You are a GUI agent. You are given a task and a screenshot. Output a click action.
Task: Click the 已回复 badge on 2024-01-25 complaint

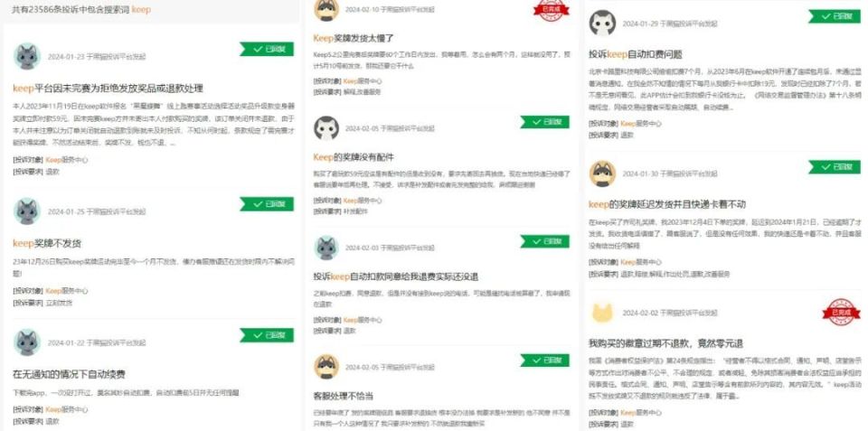(267, 204)
